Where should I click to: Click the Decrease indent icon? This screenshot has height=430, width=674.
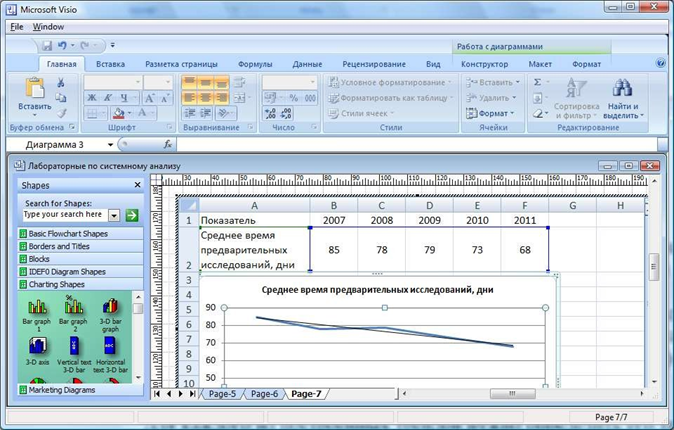coord(190,113)
